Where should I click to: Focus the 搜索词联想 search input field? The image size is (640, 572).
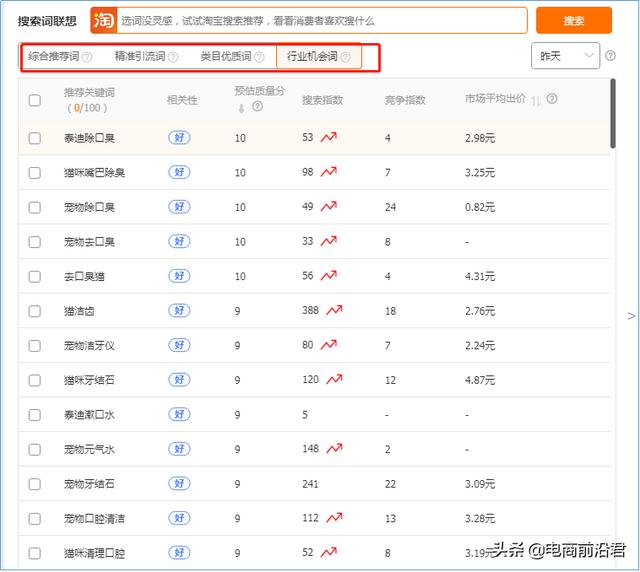[322, 20]
